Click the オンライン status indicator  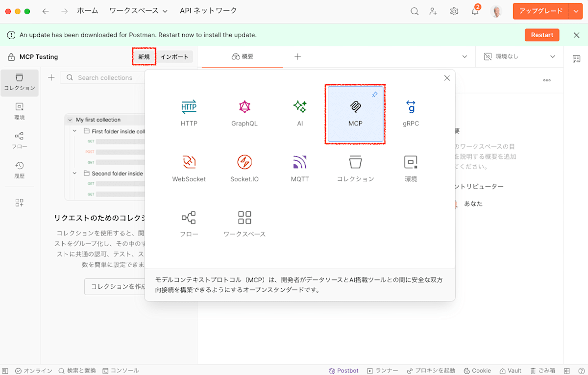(34, 371)
